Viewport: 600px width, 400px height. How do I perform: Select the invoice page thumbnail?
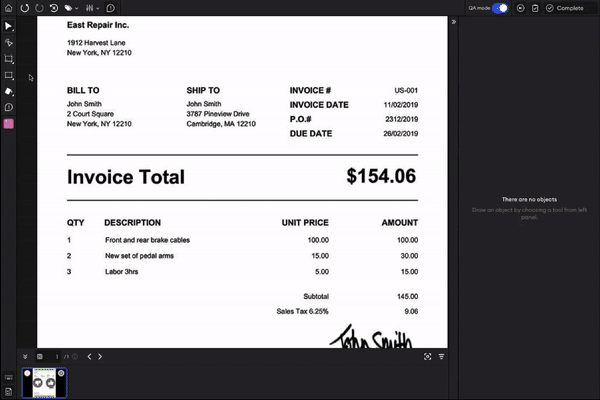click(44, 383)
